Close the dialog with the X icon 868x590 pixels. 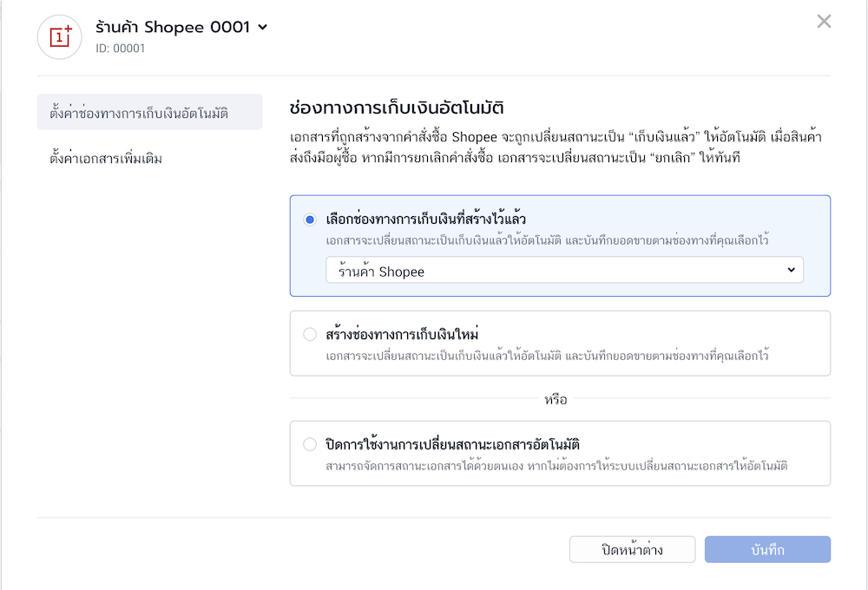pyautogui.click(x=824, y=22)
